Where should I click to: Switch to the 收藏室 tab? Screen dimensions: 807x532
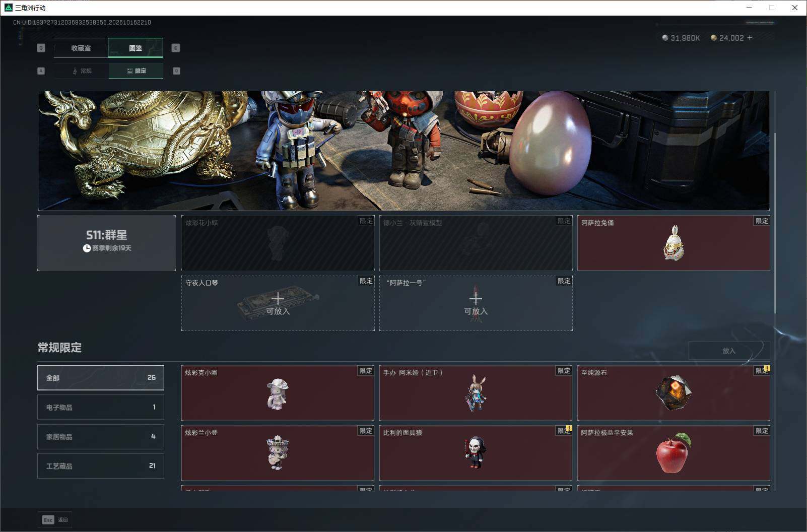coord(81,48)
